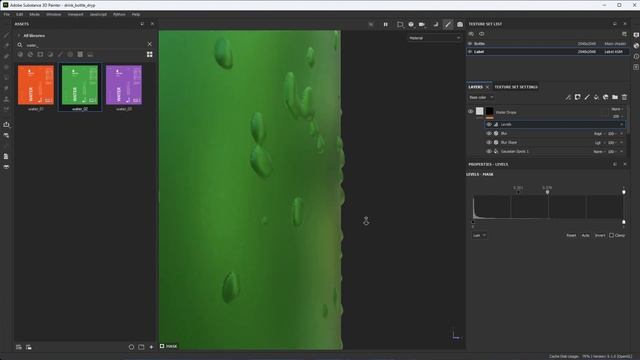
Task: Select the Paint brush tool in left toolbar
Action: (6, 35)
